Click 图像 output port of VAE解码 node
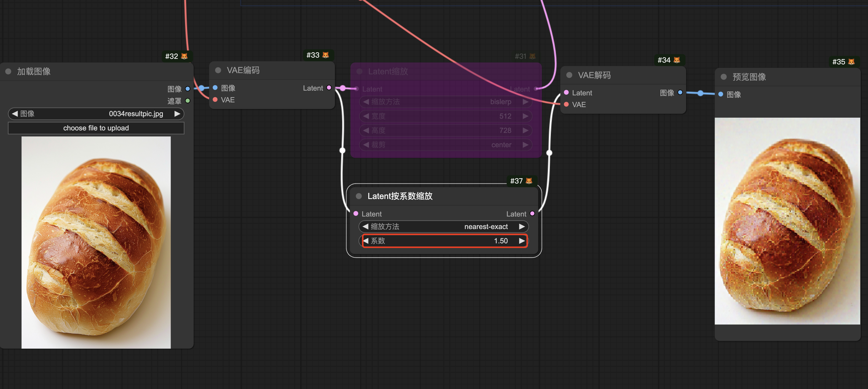 [x=680, y=92]
